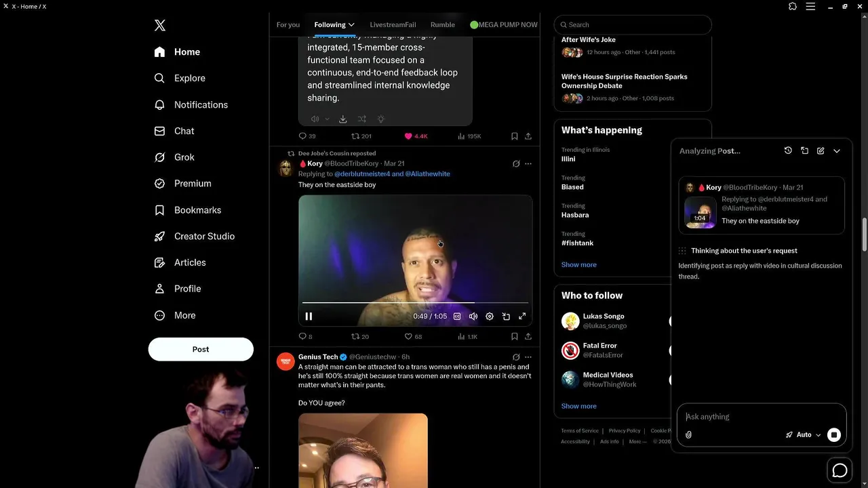The height and width of the screenshot is (488, 868).
Task: Open Articles in the sidebar
Action: click(180, 262)
